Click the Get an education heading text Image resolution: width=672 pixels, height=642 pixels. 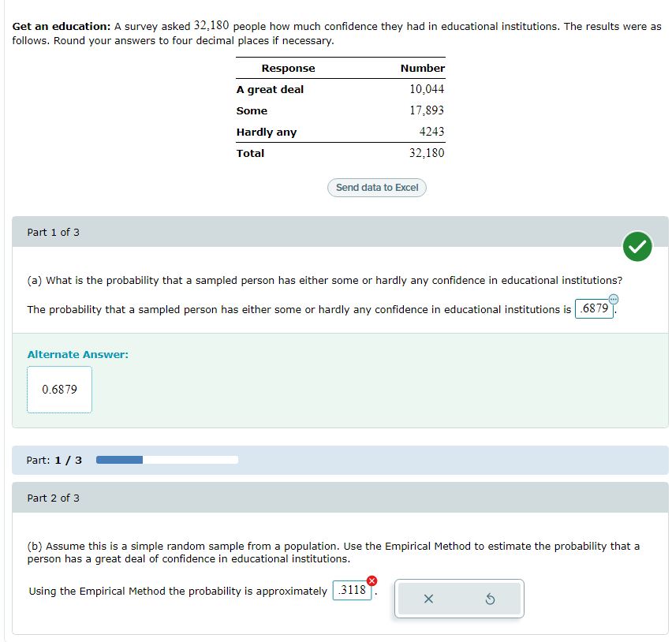[62, 27]
